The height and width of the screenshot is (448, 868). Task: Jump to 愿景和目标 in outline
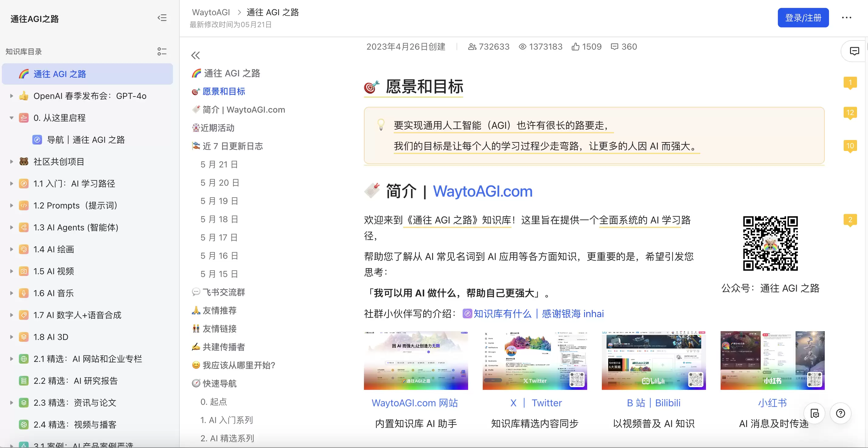click(224, 91)
